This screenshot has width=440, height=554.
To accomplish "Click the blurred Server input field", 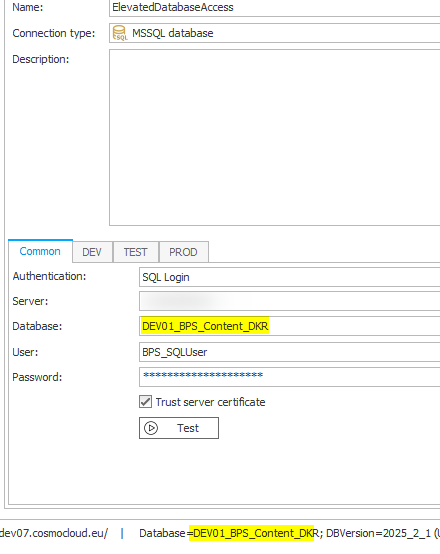I will pos(289,301).
